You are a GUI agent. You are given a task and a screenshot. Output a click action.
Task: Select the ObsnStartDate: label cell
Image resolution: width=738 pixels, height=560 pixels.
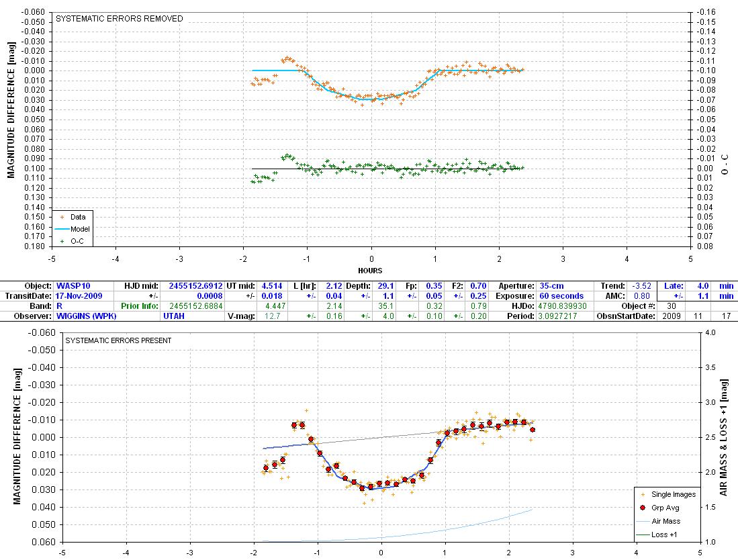pyautogui.click(x=626, y=316)
